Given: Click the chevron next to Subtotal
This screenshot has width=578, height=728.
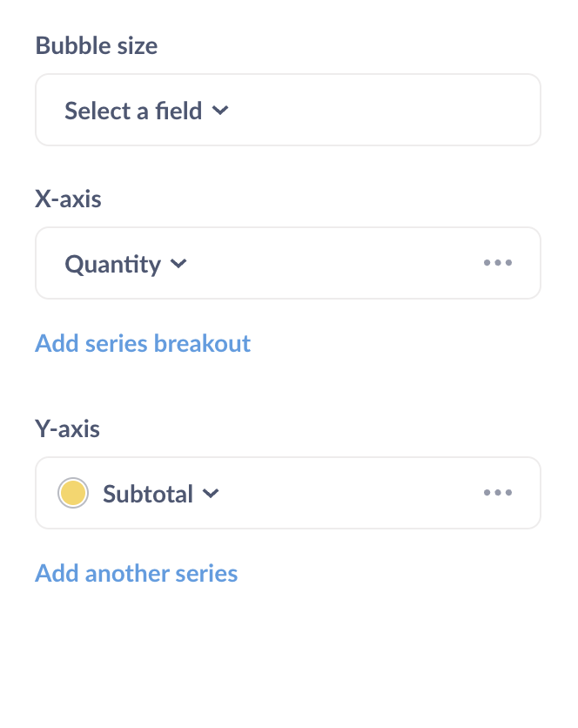Looking at the screenshot, I should [210, 493].
